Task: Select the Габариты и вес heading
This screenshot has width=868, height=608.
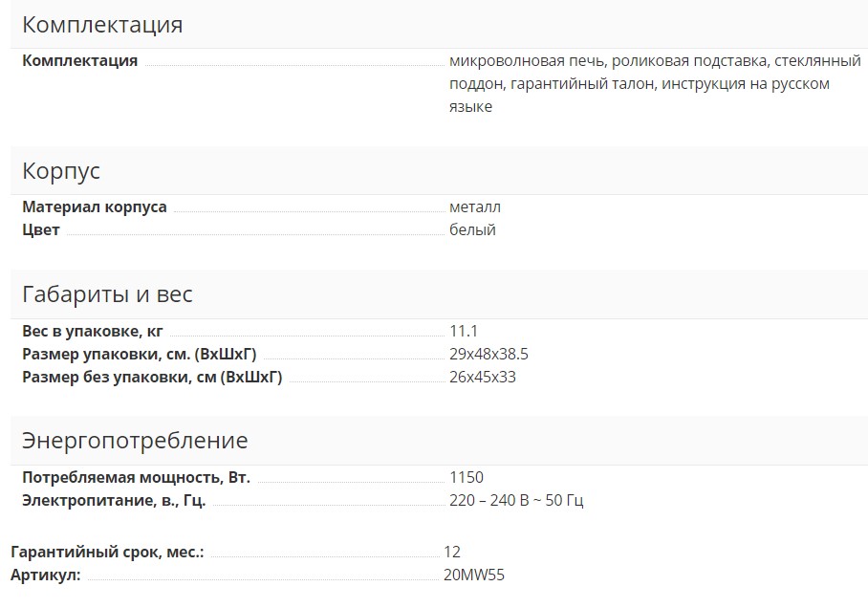Action: coord(107,294)
